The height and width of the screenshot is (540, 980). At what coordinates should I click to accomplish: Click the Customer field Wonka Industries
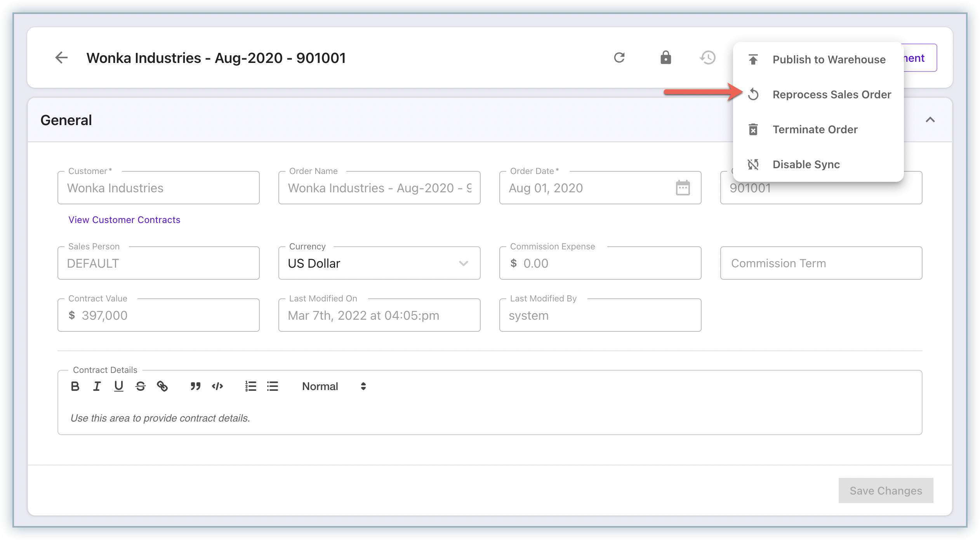158,188
